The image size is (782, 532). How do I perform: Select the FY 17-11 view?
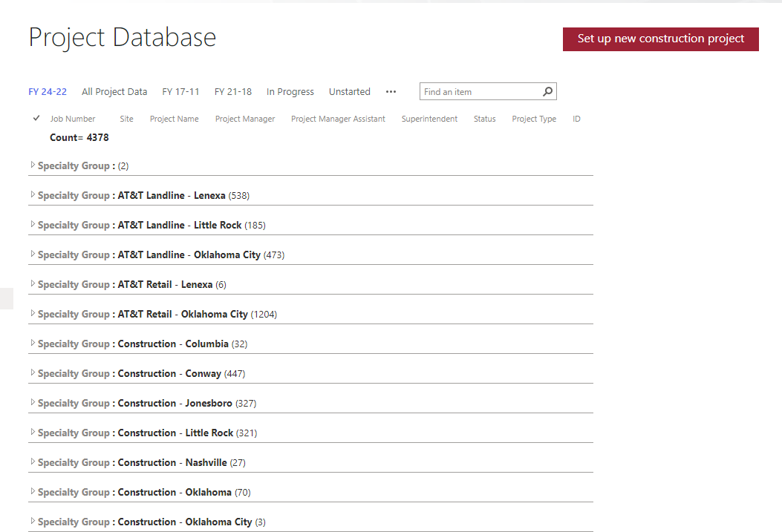pyautogui.click(x=180, y=92)
